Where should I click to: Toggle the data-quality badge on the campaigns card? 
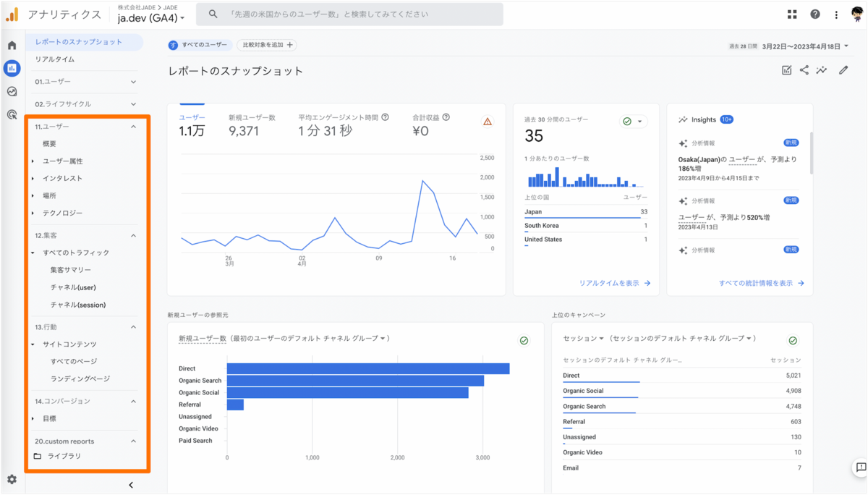tap(793, 340)
